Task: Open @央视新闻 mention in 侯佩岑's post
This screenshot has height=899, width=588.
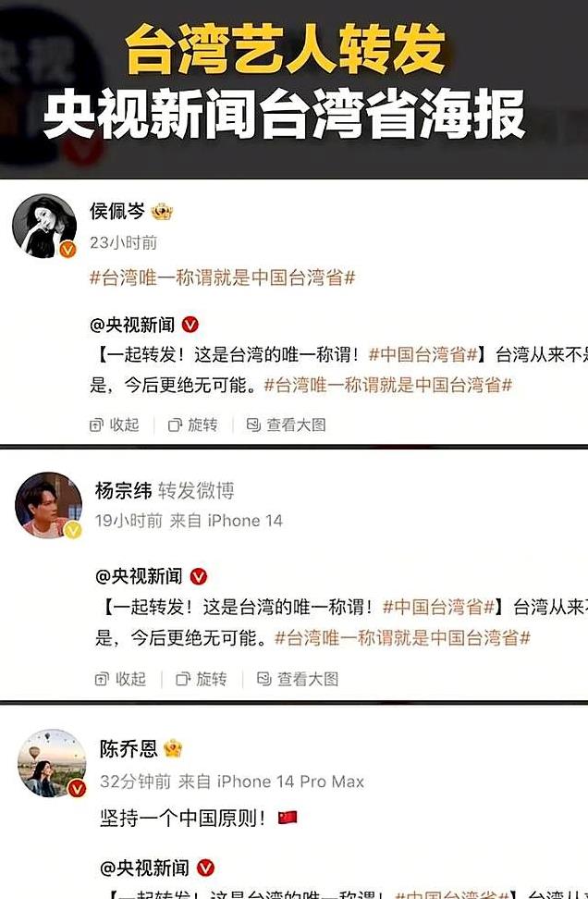Action: [x=132, y=325]
